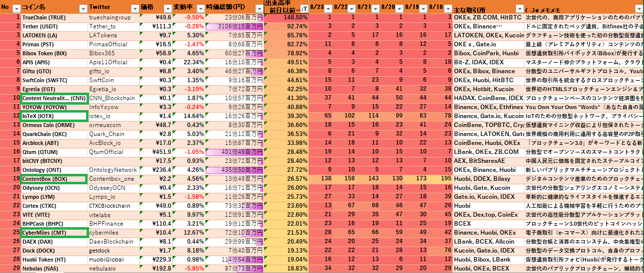The image size is (644, 273).
Task: Open the 価格 column filter dropdown
Action: [167, 8]
